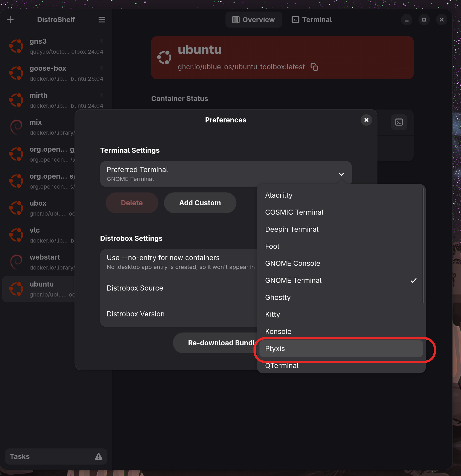The height and width of the screenshot is (476, 461).
Task: Click the goose-box Ubuntu icon
Action: (x=16, y=73)
